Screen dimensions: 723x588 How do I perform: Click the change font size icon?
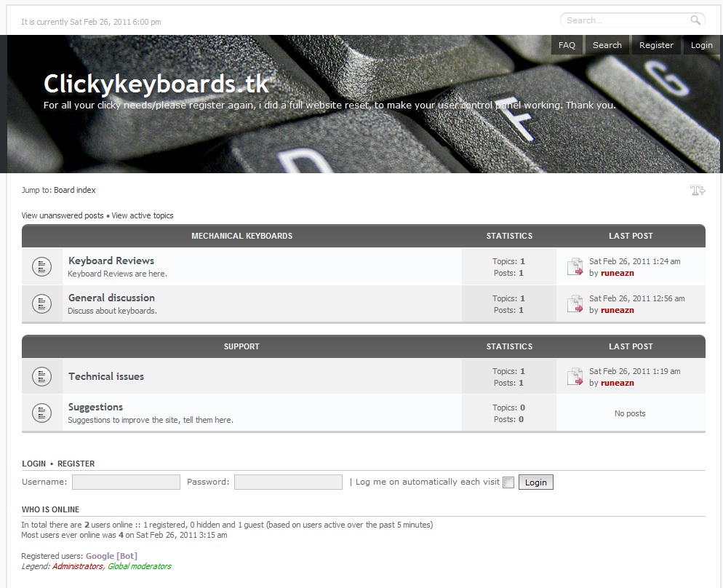tap(698, 191)
